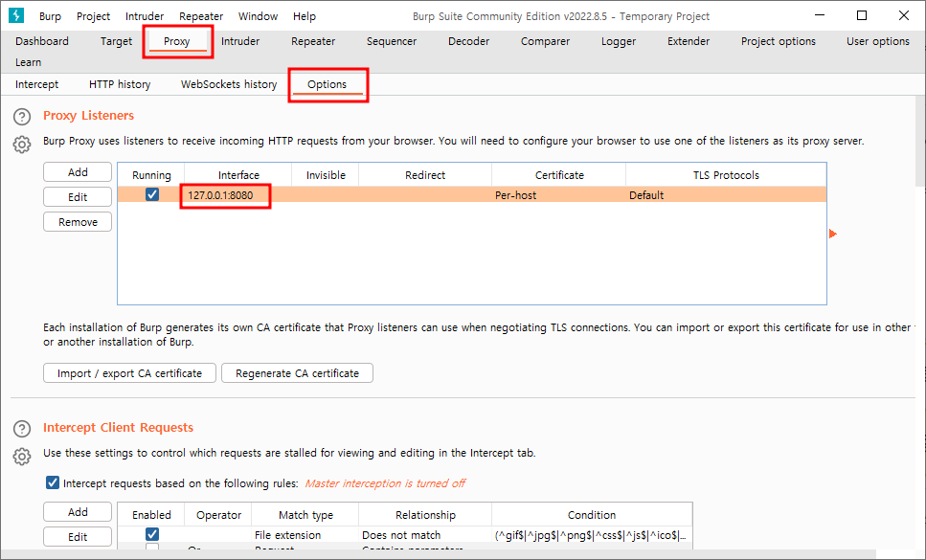The height and width of the screenshot is (560, 926).
Task: Switch to the Intruder tab
Action: pyautogui.click(x=240, y=41)
